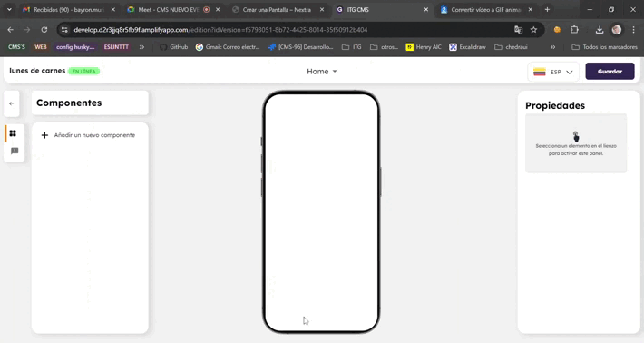644x343 pixels.
Task: Switch to Meet - CMS NUEVO tab
Action: point(174,9)
